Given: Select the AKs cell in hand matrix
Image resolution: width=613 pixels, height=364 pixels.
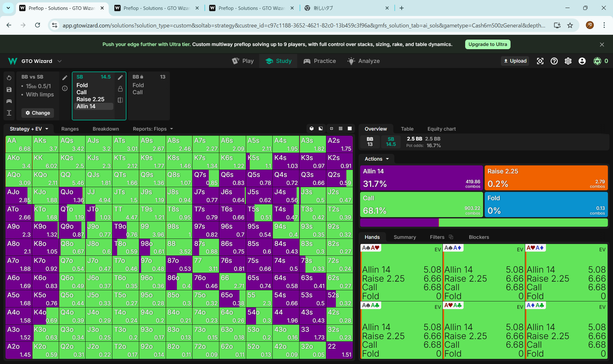Looking at the screenshot, I should point(45,144).
